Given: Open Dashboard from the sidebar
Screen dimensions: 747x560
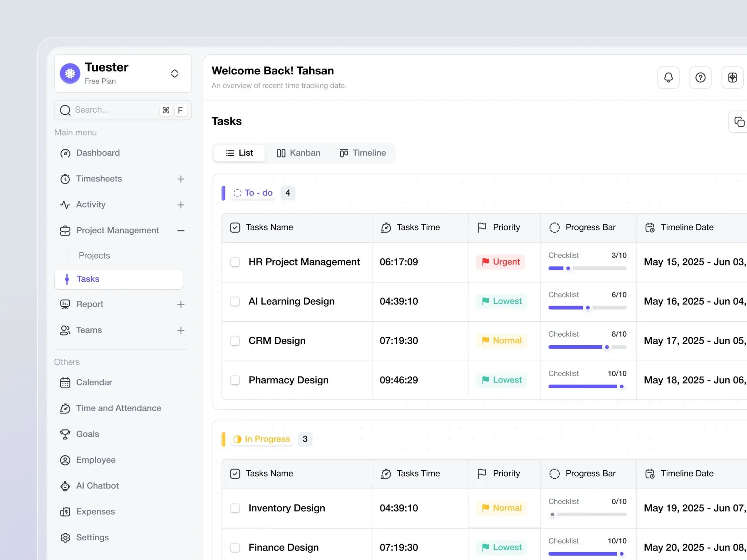Looking at the screenshot, I should tap(98, 153).
